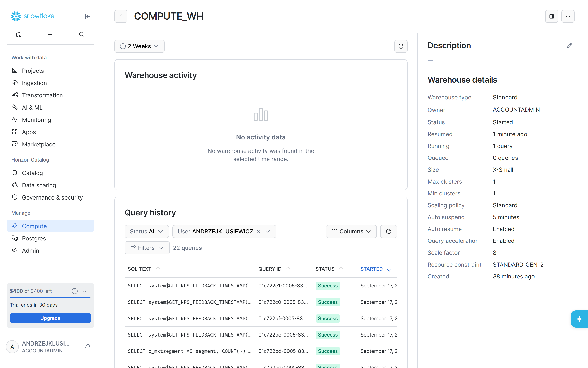588x368 pixels.
Task: Refresh the warehouse activity chart
Action: pos(401,46)
